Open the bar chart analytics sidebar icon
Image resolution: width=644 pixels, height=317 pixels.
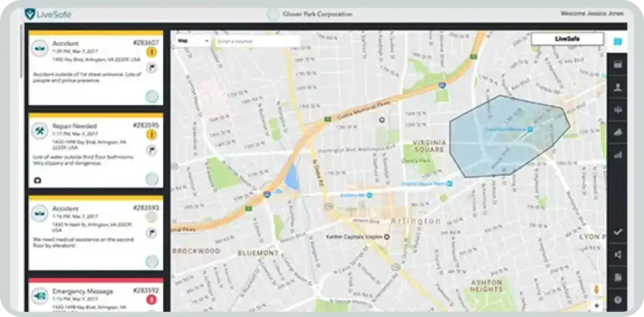pos(617,154)
